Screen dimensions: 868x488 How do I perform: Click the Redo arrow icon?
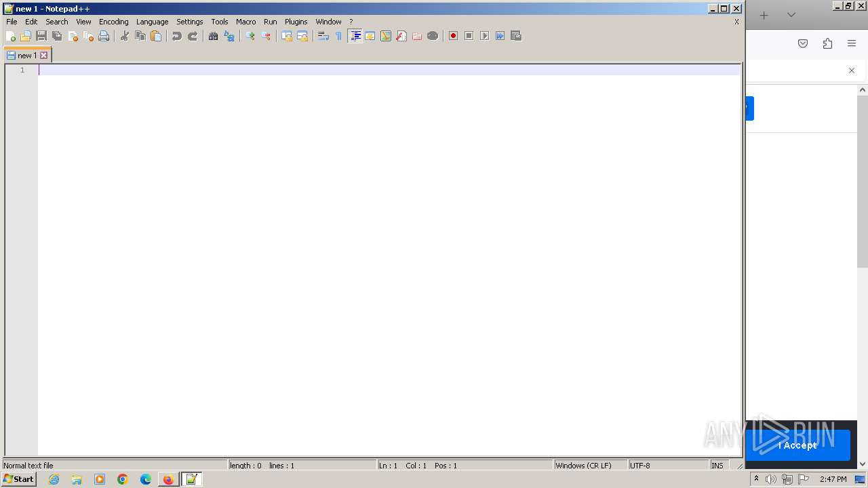[193, 36]
